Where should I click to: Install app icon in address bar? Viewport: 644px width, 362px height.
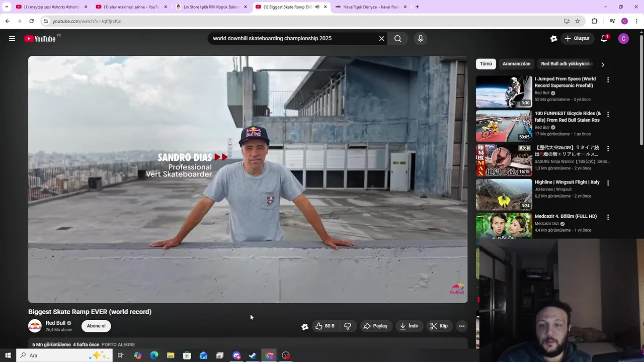point(567,21)
